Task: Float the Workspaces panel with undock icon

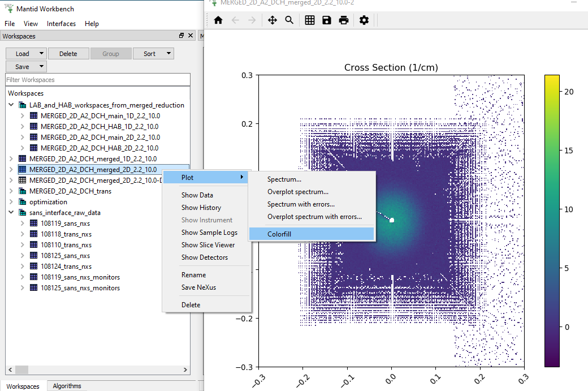Action: point(181,36)
